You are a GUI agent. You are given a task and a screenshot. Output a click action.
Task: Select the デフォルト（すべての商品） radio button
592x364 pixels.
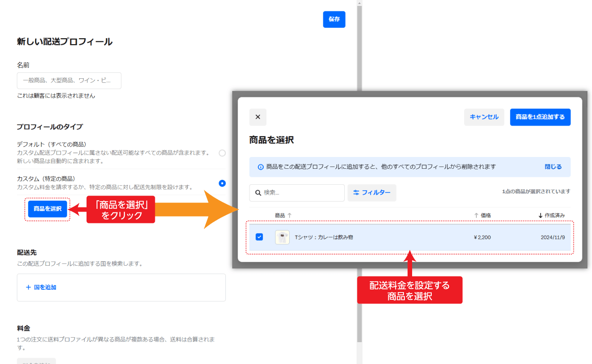222,153
